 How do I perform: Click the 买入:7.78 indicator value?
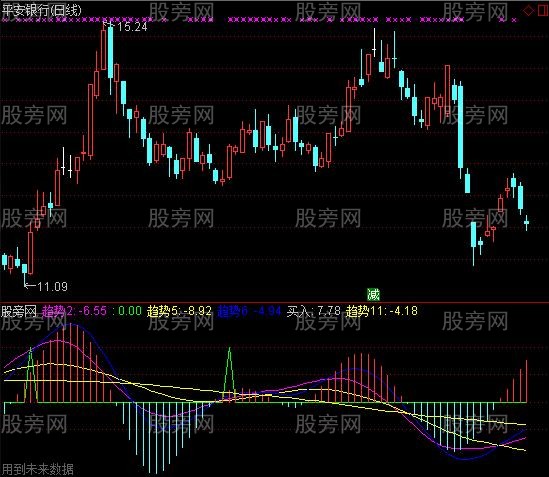point(313,311)
